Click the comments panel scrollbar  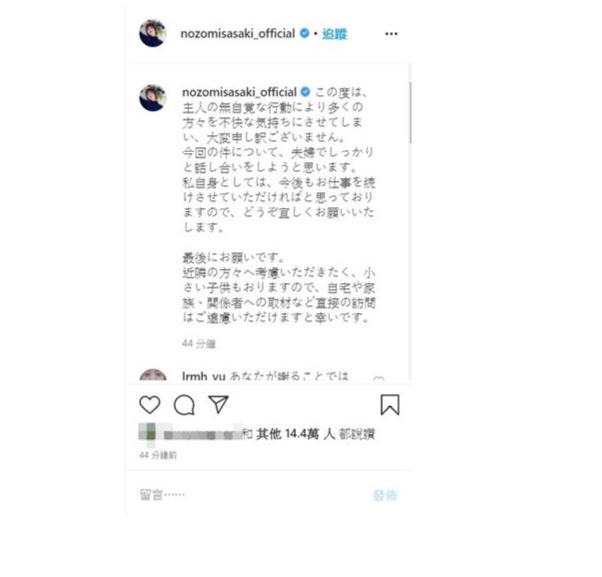click(x=410, y=113)
